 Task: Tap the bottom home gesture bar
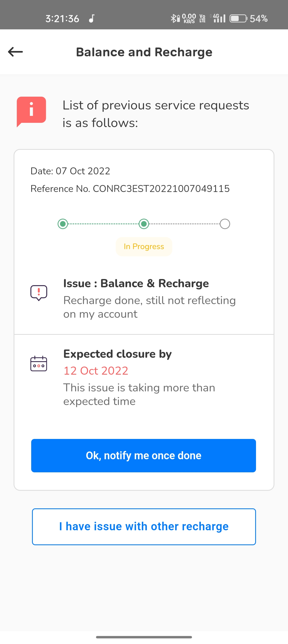(144, 637)
